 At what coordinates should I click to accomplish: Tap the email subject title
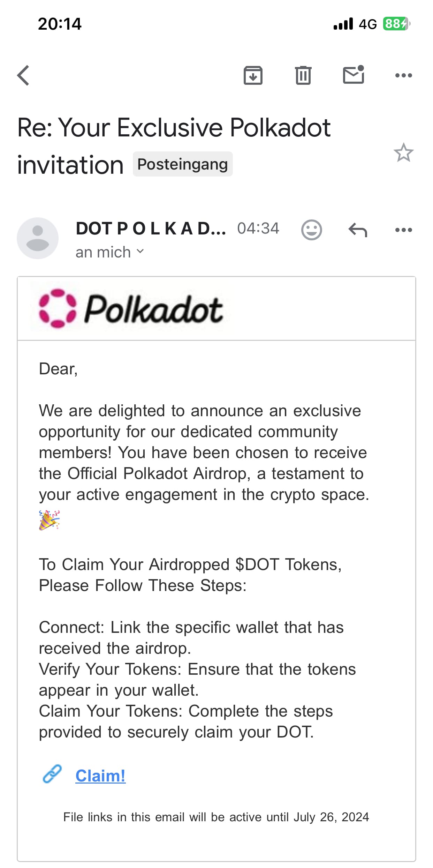pyautogui.click(x=174, y=128)
